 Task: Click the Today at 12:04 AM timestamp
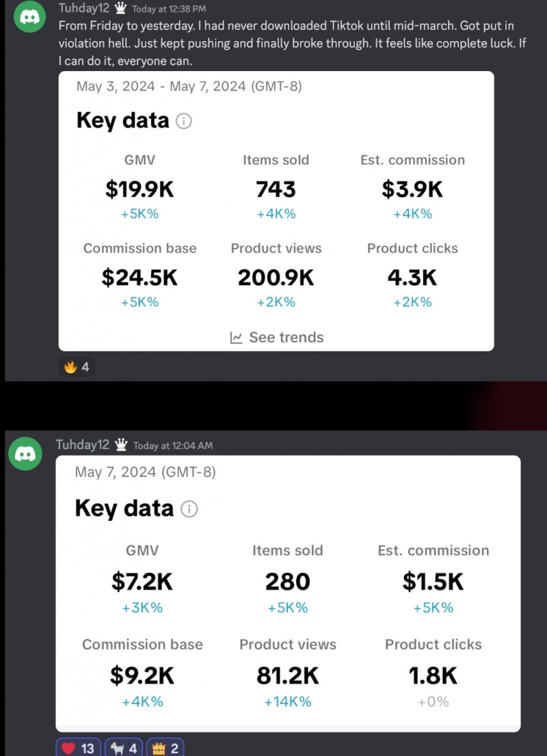coord(173,446)
